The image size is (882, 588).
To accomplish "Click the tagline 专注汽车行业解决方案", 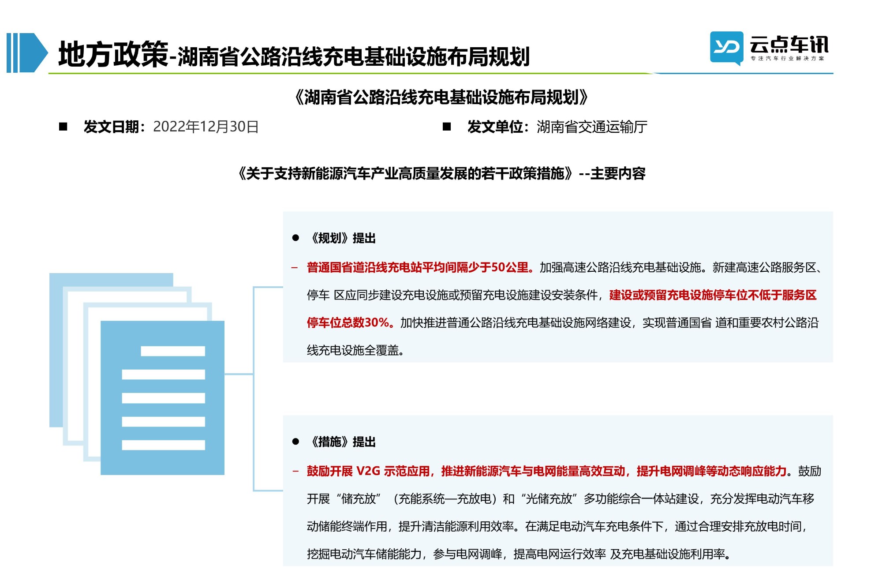I will pyautogui.click(x=788, y=58).
